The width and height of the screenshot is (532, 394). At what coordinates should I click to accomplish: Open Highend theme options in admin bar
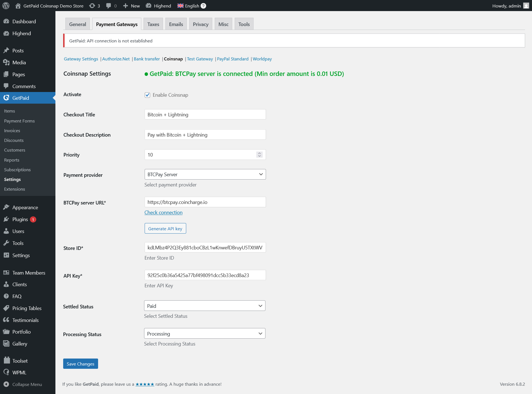158,6
